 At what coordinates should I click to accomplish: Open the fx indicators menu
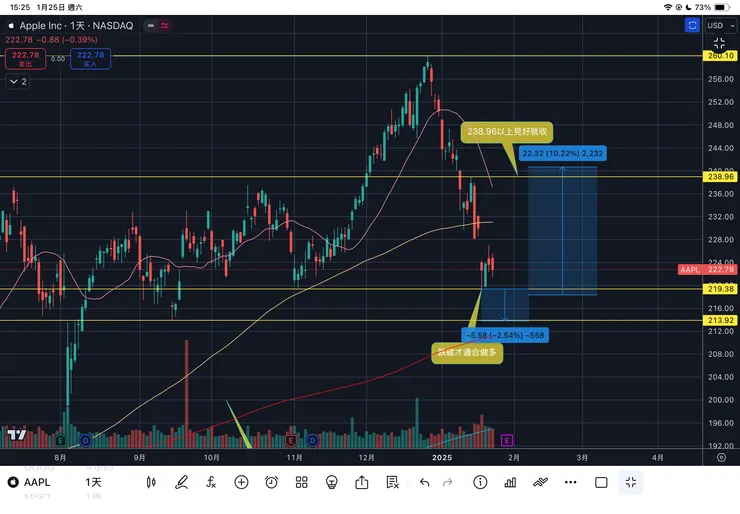coord(211,482)
